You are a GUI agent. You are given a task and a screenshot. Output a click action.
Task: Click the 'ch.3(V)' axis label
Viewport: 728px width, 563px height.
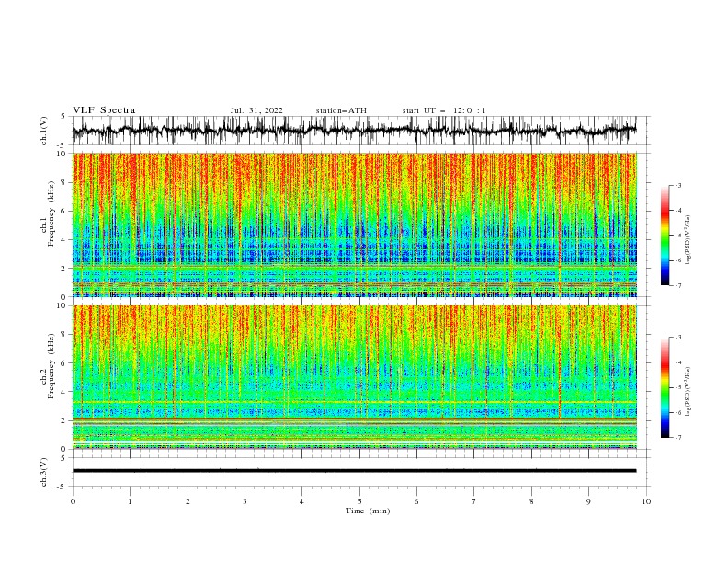(x=44, y=472)
